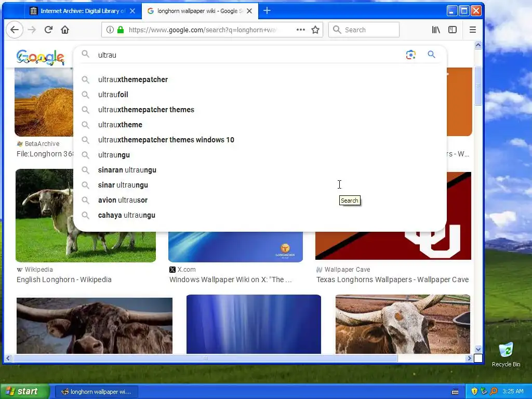Image resolution: width=532 pixels, height=399 pixels.
Task: Click the horizontal scrollbar thumb
Action: click(x=205, y=358)
